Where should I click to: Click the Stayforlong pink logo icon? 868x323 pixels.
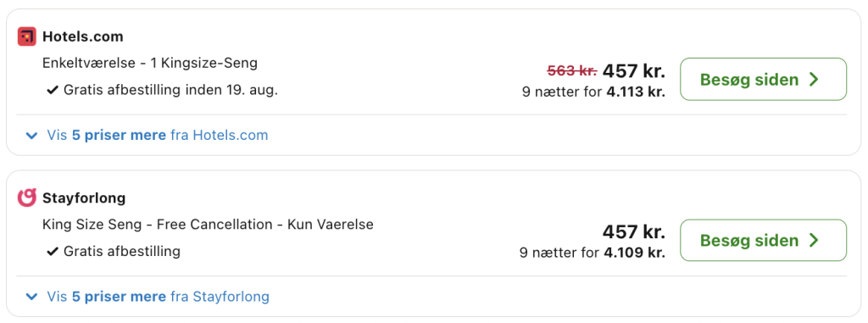[x=26, y=198]
